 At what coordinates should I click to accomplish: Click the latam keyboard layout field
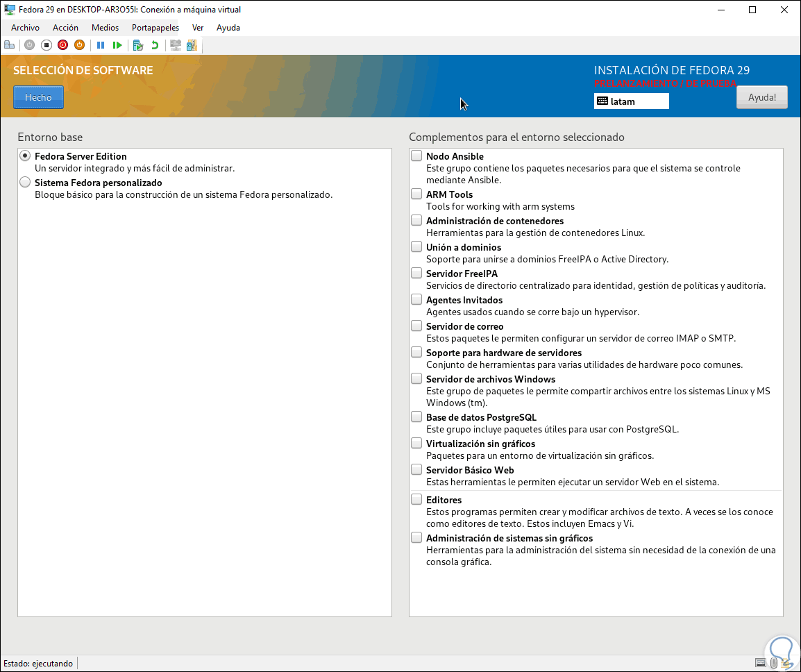tap(632, 101)
